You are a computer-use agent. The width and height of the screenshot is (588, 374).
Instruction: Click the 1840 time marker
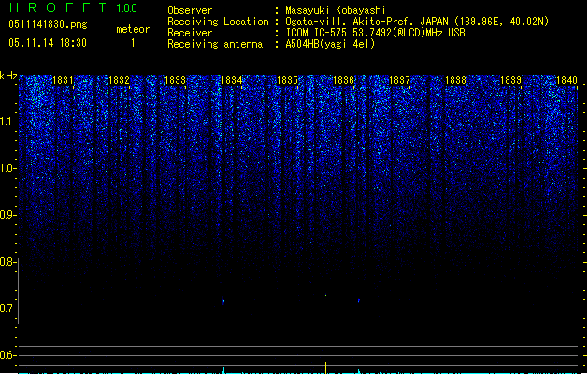point(567,80)
